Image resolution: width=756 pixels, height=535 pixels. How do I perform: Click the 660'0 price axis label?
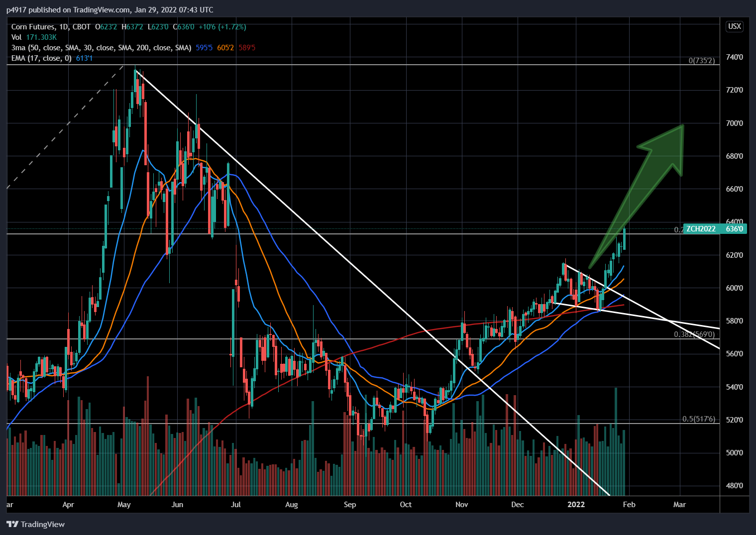(x=735, y=189)
